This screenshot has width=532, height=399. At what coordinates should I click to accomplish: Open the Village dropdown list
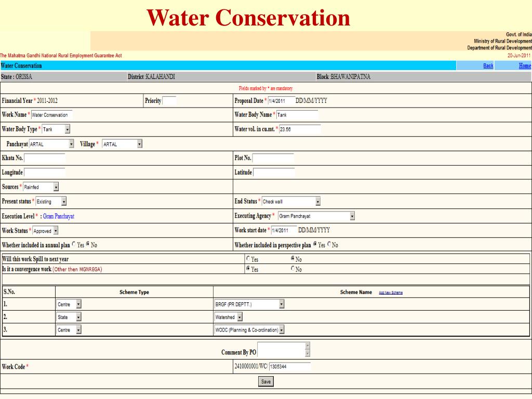click(x=122, y=144)
